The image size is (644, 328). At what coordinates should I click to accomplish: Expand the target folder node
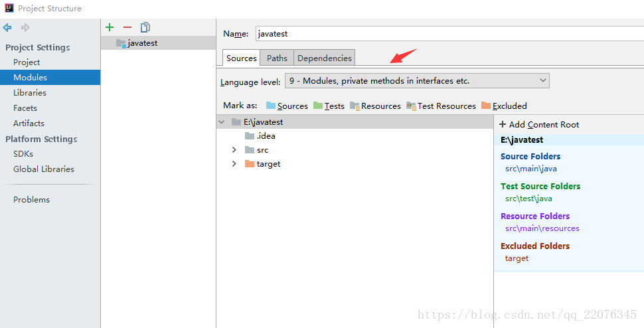(x=234, y=164)
